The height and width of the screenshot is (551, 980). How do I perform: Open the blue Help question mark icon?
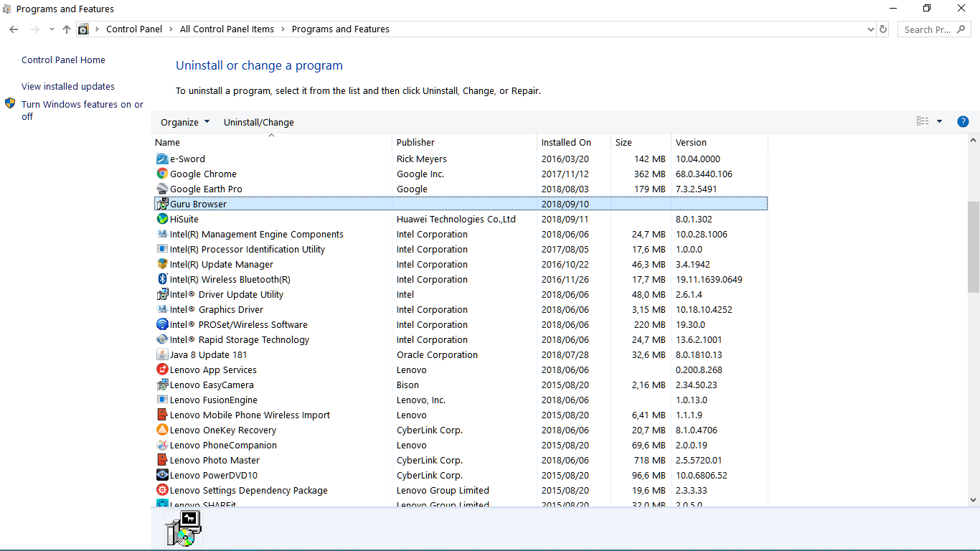(x=963, y=122)
